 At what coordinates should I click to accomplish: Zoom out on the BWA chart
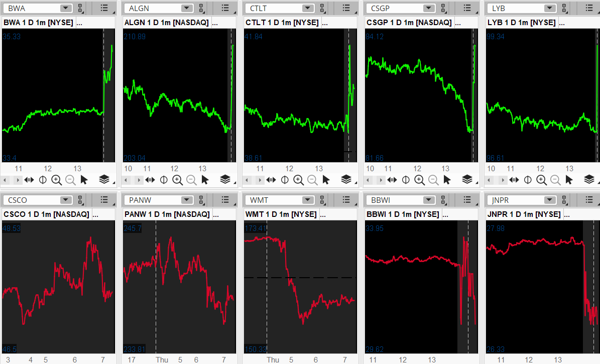coord(70,180)
